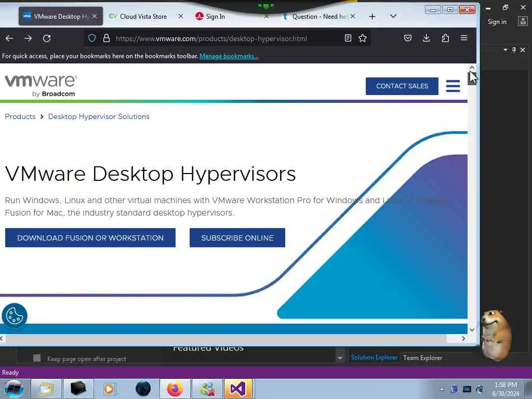Open a new Firefox tab with plus
The image size is (532, 399).
pyautogui.click(x=372, y=16)
